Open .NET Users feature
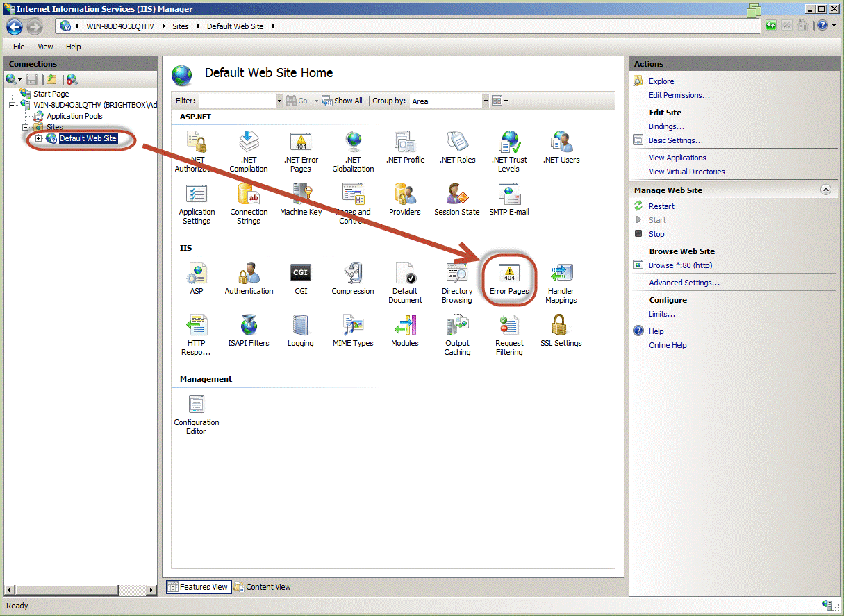The width and height of the screenshot is (844, 616). (x=561, y=147)
